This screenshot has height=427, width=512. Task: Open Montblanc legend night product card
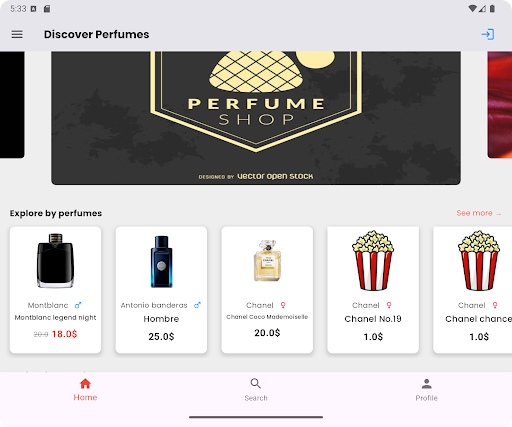point(55,290)
